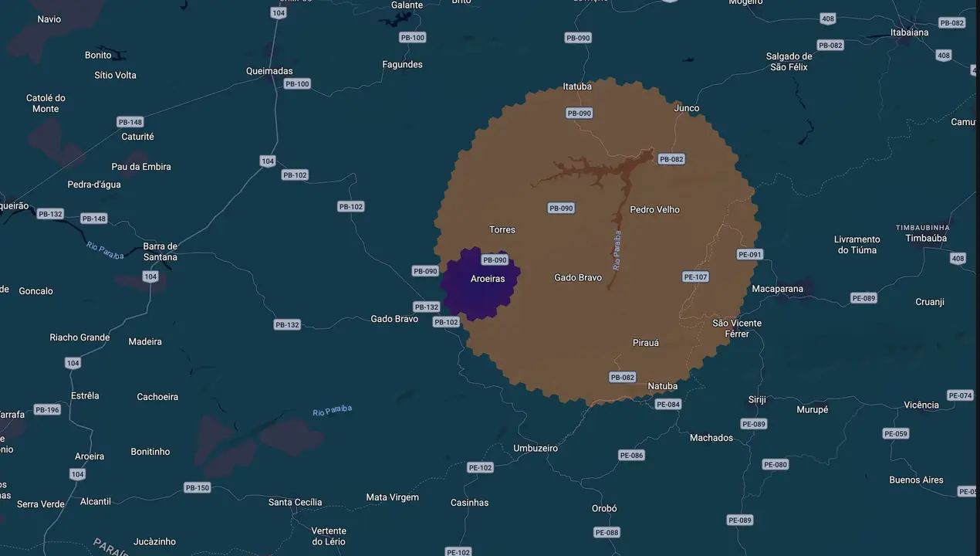This screenshot has height=556, width=980.
Task: Click the Cachoeira label
Action: [x=157, y=397]
